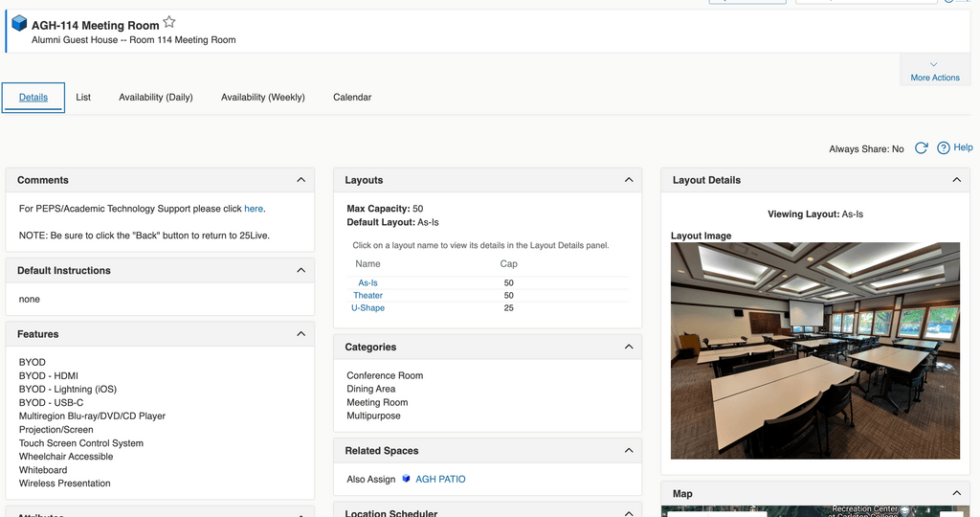Collapse the Layouts panel
The width and height of the screenshot is (980, 517).
pos(629,180)
